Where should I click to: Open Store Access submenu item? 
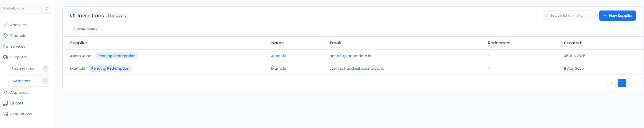point(23,69)
